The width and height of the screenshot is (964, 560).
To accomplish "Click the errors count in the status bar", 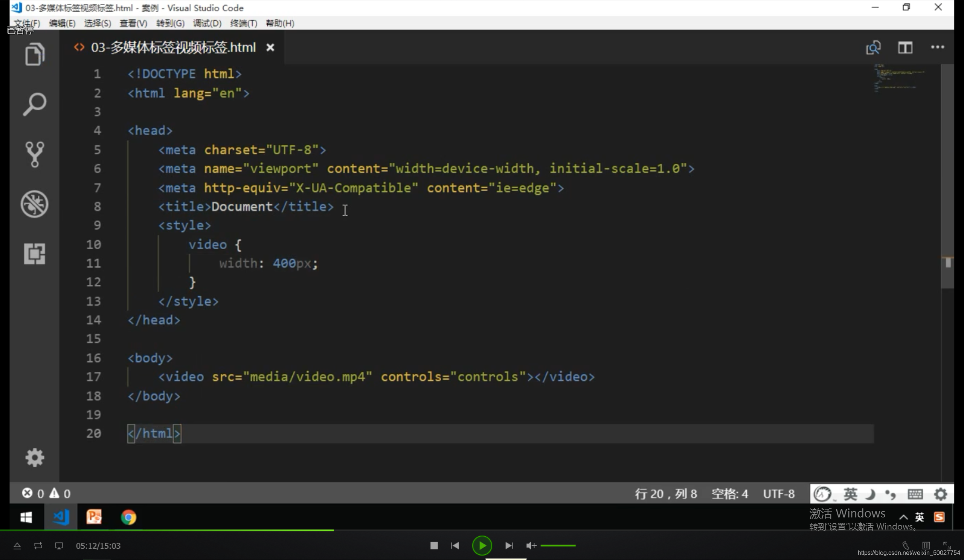I will pyautogui.click(x=33, y=493).
